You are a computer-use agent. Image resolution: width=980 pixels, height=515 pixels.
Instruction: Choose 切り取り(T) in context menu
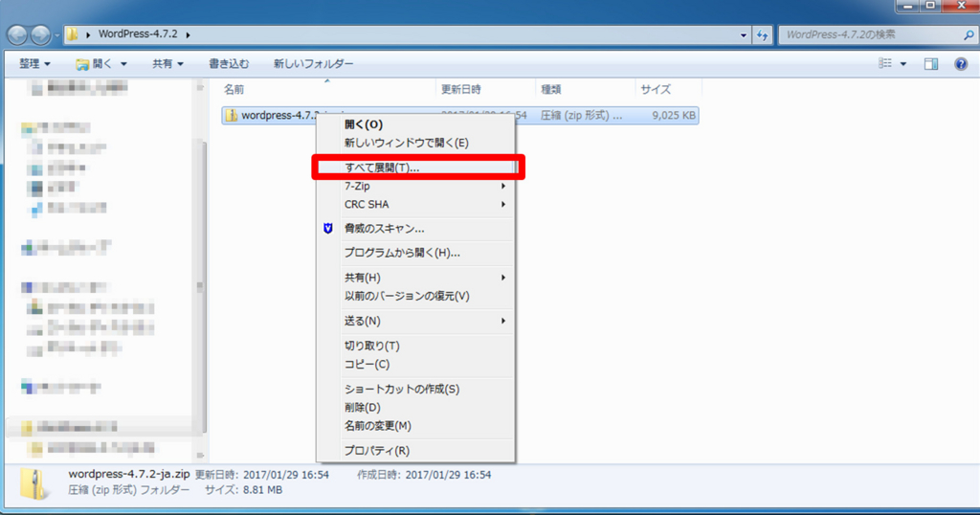coord(415,346)
